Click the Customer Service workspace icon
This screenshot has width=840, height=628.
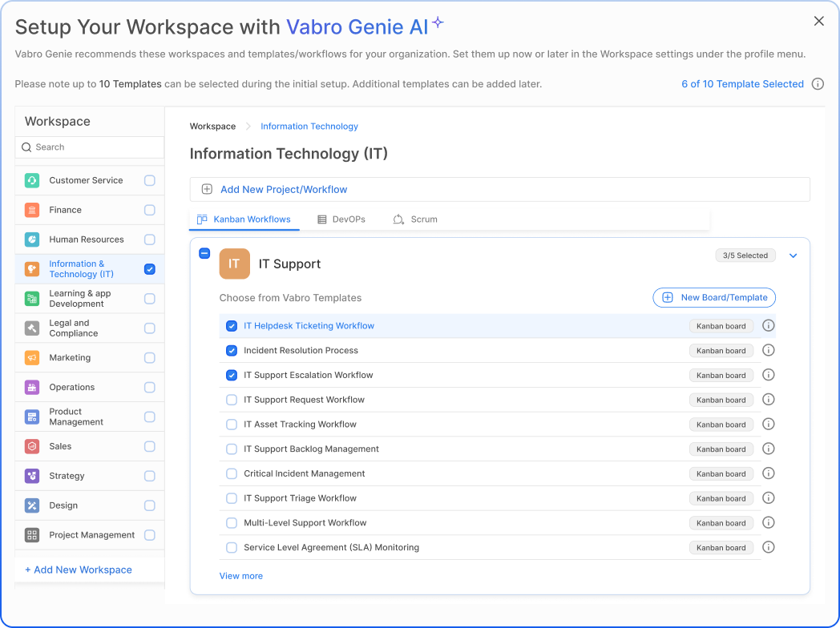pos(32,180)
